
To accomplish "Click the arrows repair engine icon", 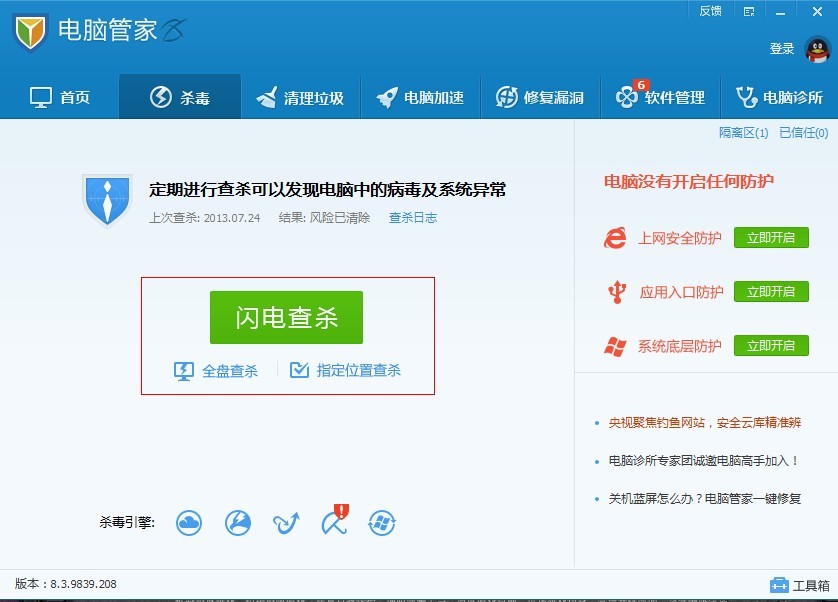I will pyautogui.click(x=286, y=523).
